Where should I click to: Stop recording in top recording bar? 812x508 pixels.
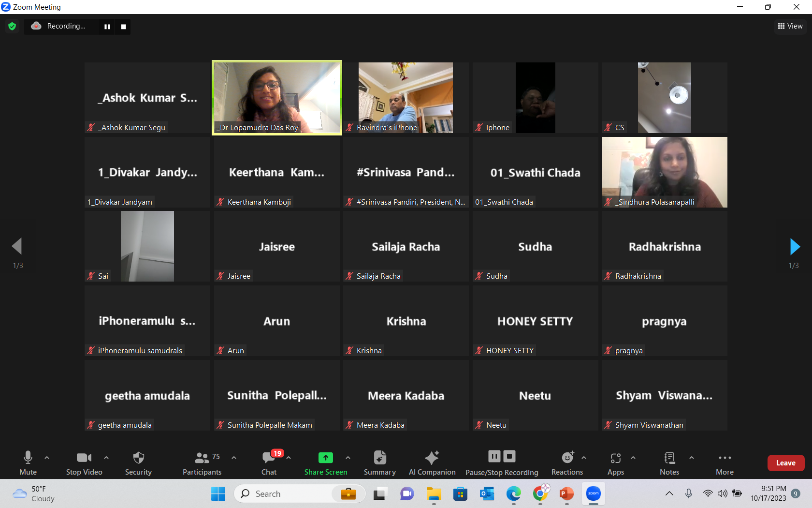(x=124, y=27)
